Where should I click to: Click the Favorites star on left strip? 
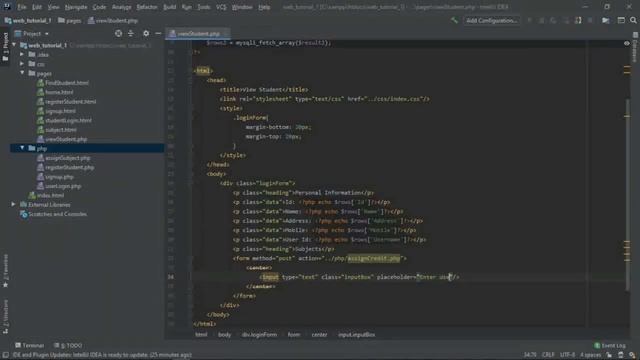pos(5,285)
